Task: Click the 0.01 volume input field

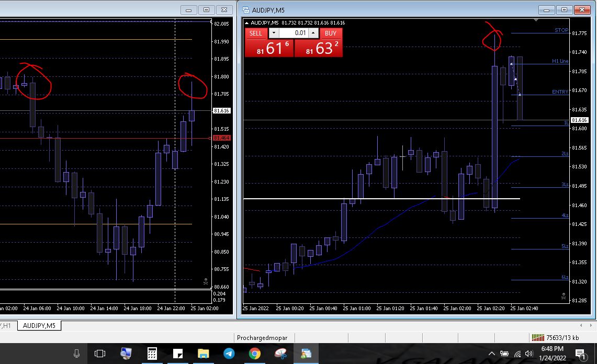Action: click(294, 33)
